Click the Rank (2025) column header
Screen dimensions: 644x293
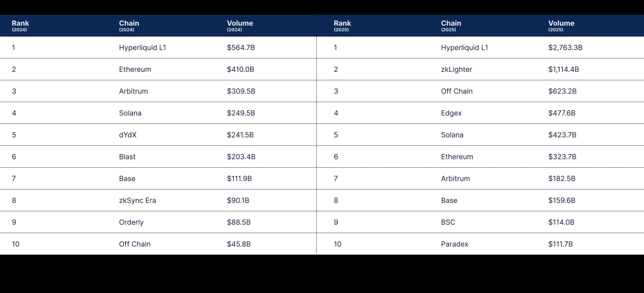[342, 25]
